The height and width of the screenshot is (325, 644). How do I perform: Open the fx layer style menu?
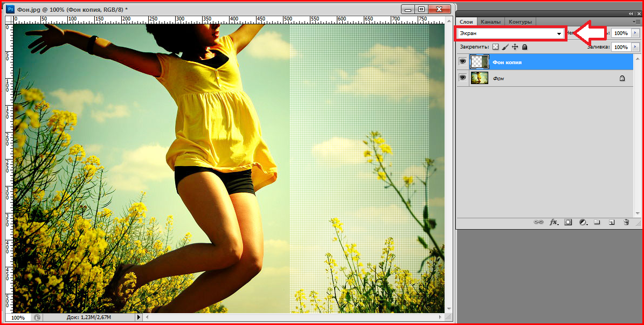pos(554,222)
